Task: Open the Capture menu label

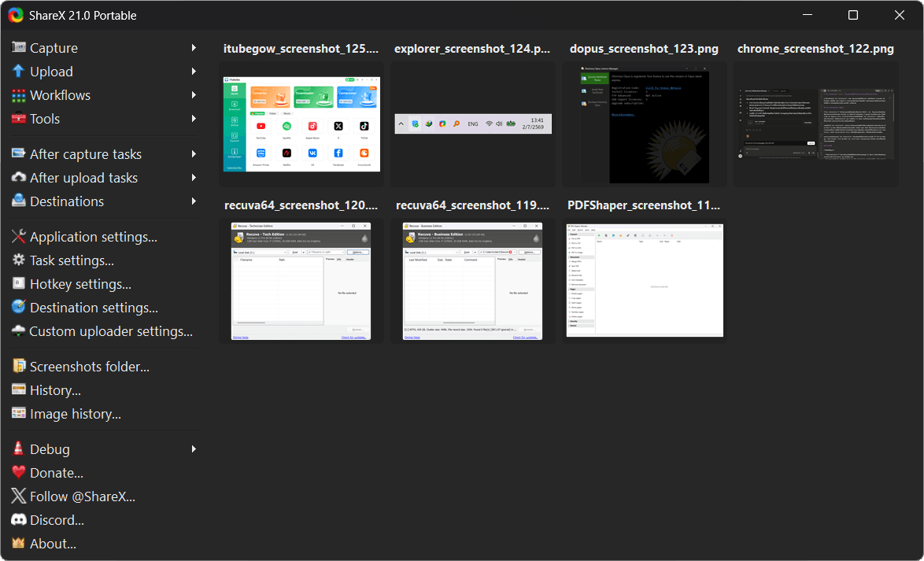Action: (x=54, y=48)
